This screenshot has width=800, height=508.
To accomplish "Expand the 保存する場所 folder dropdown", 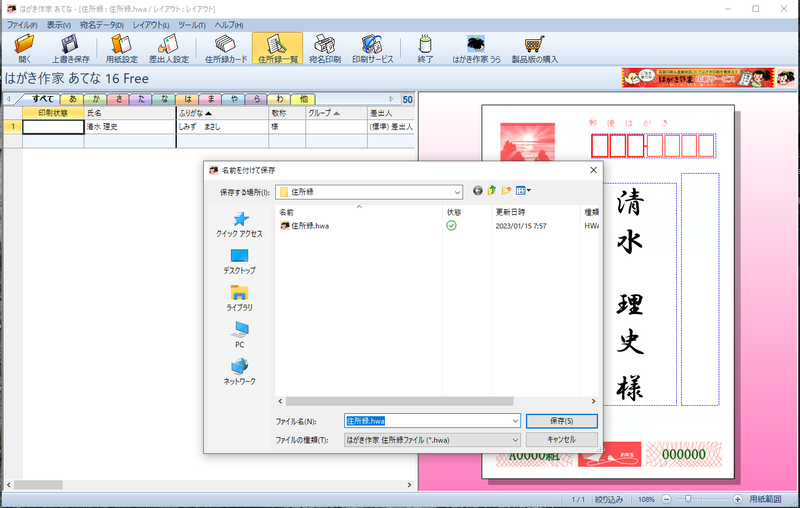I will pos(457,192).
